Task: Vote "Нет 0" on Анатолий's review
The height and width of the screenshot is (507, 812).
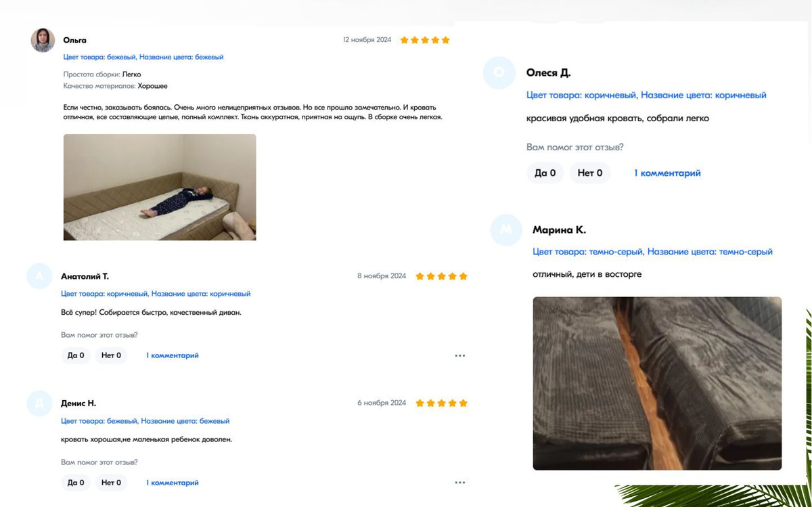Action: pos(111,355)
